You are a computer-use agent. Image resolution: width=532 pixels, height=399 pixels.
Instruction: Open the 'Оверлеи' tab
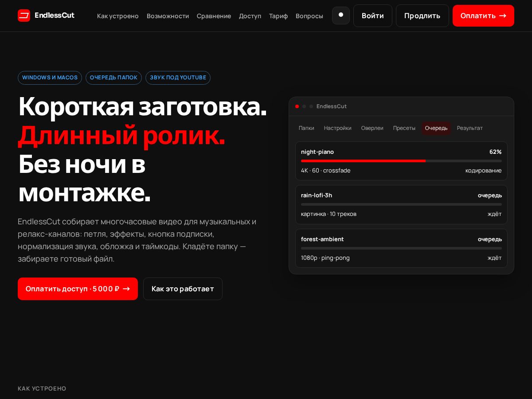pyautogui.click(x=372, y=128)
